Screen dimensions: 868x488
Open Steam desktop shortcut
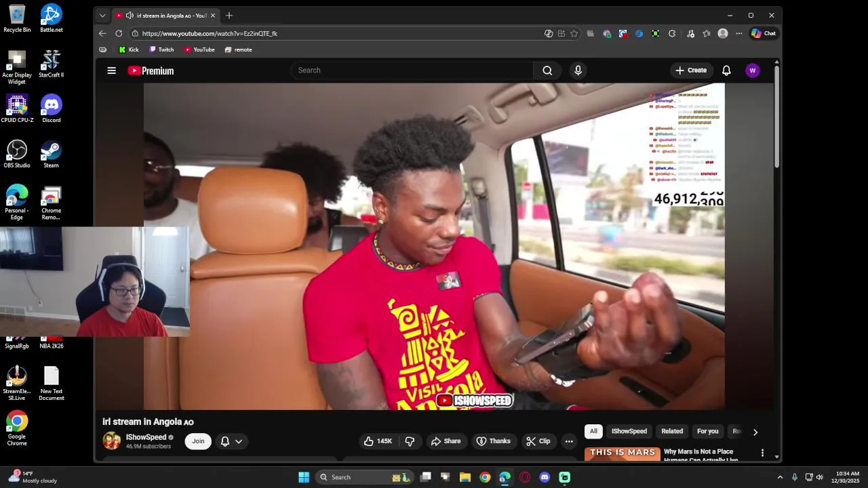tap(51, 155)
